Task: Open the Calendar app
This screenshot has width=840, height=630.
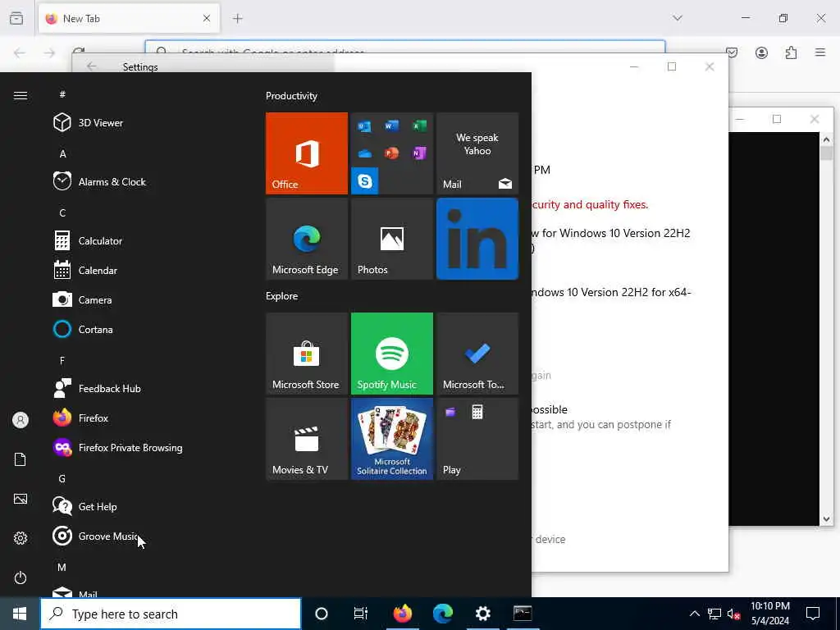Action: tap(144, 270)
